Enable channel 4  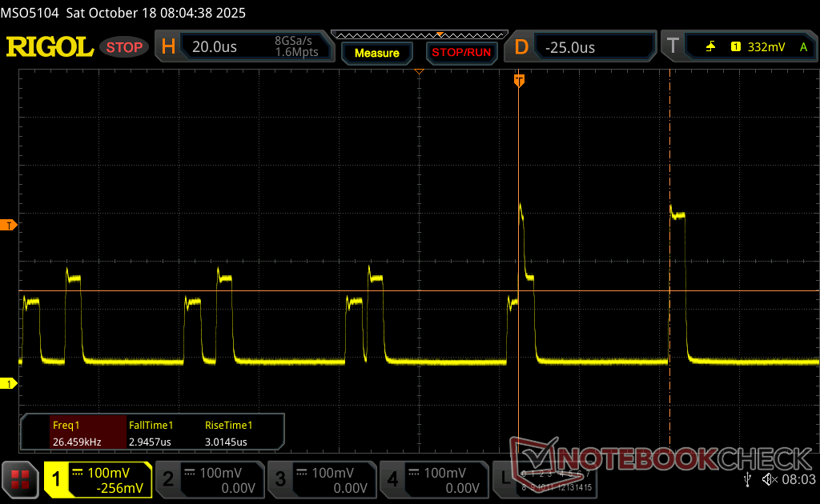(x=433, y=479)
